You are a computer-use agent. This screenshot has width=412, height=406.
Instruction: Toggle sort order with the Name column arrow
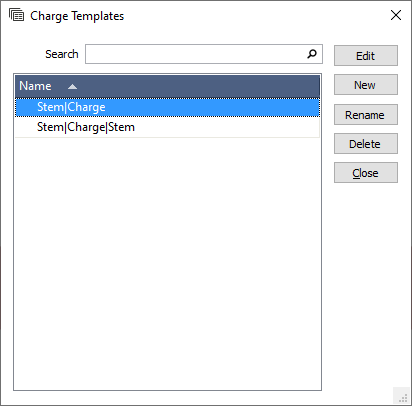(72, 87)
